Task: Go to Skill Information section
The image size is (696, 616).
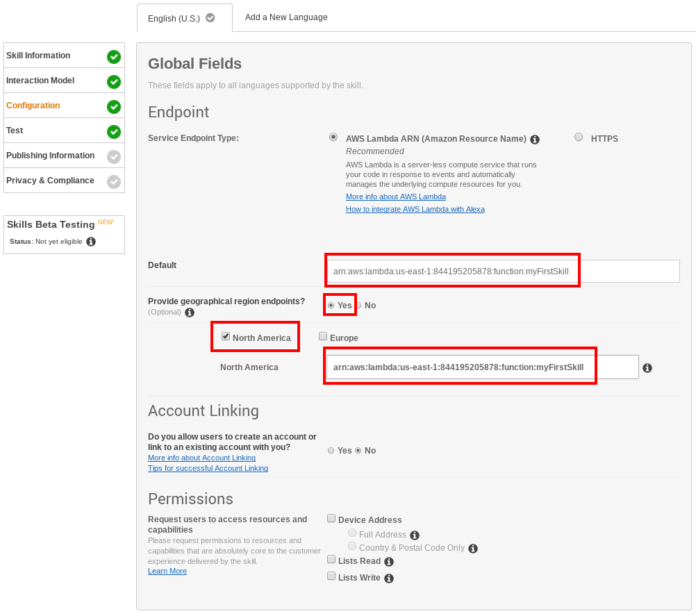Action: tap(64, 56)
